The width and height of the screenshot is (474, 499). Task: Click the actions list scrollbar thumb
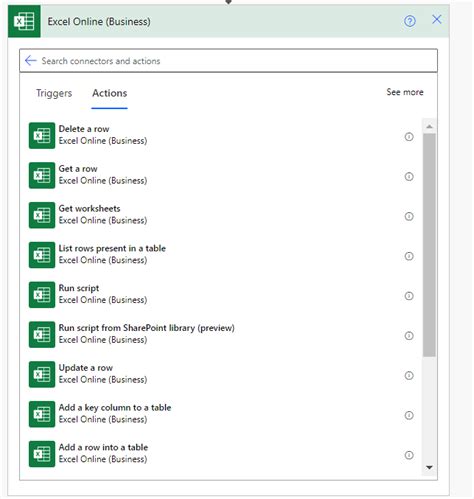point(429,245)
